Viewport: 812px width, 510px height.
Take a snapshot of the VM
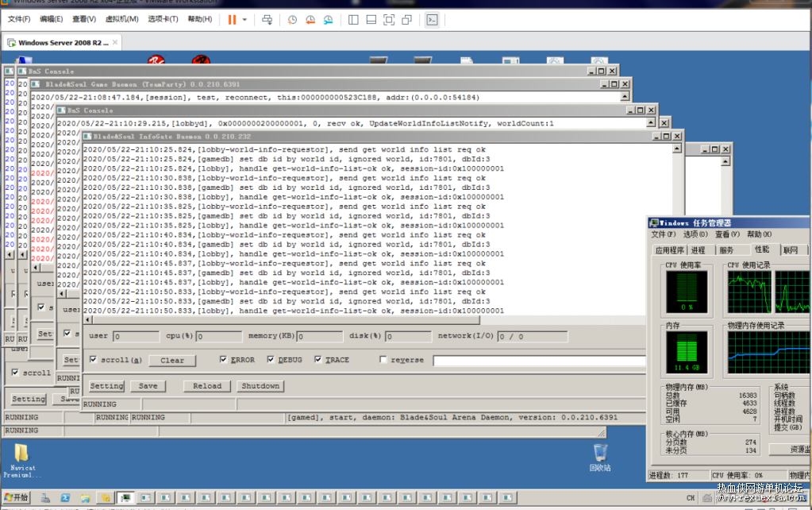pyautogui.click(x=292, y=20)
